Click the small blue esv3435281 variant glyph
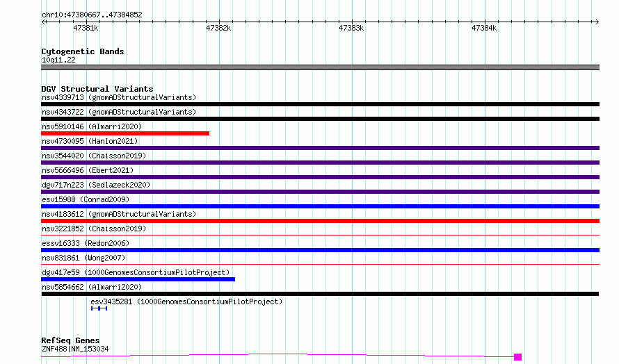The height and width of the screenshot is (364, 619). pos(99,308)
